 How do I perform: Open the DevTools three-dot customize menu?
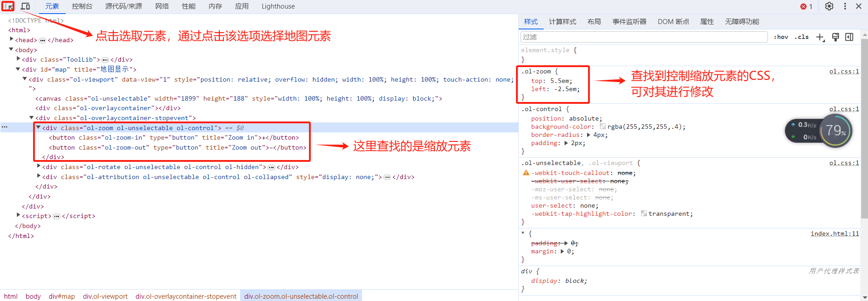(x=845, y=6)
